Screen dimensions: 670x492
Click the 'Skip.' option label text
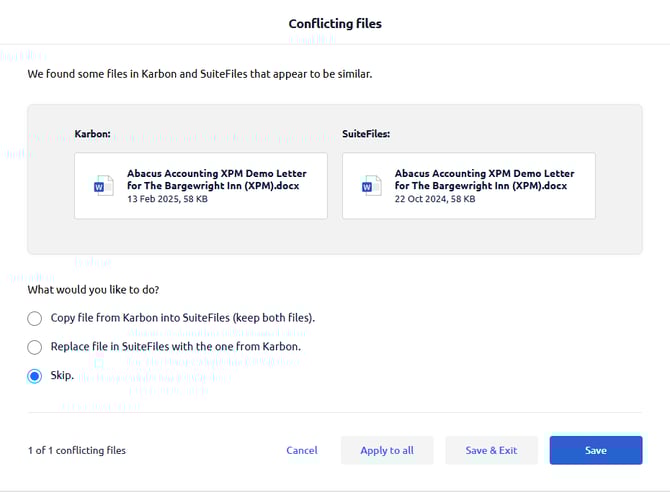(62, 376)
